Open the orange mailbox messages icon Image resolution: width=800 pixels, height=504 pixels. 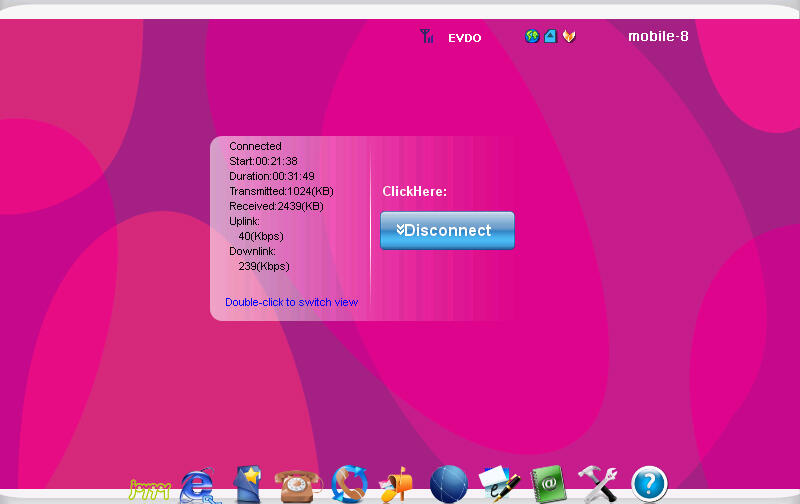[x=396, y=485]
